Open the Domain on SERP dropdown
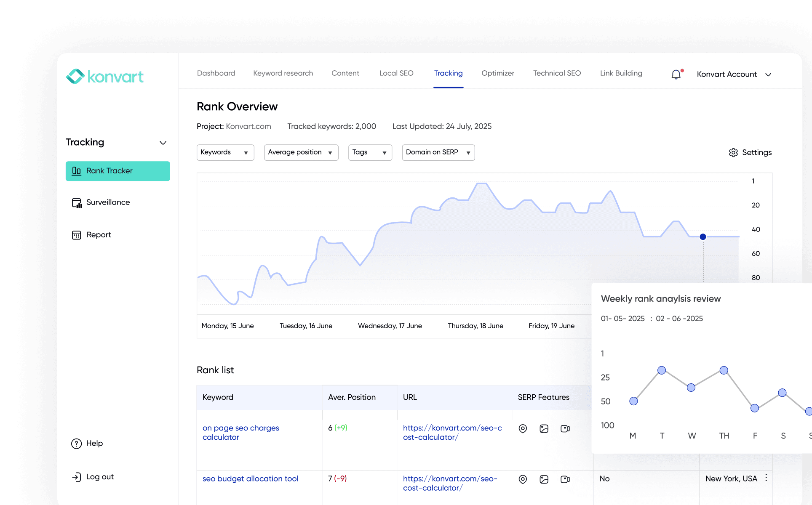 438,152
